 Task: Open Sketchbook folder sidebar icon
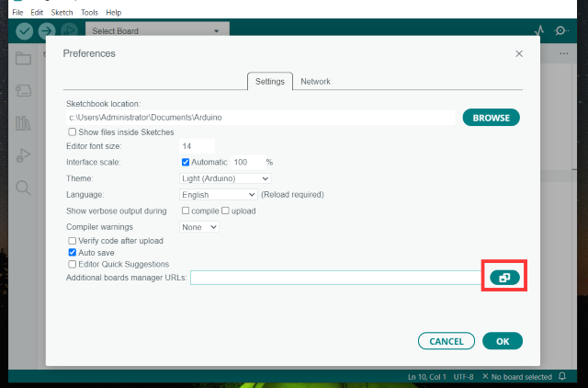[x=23, y=58]
